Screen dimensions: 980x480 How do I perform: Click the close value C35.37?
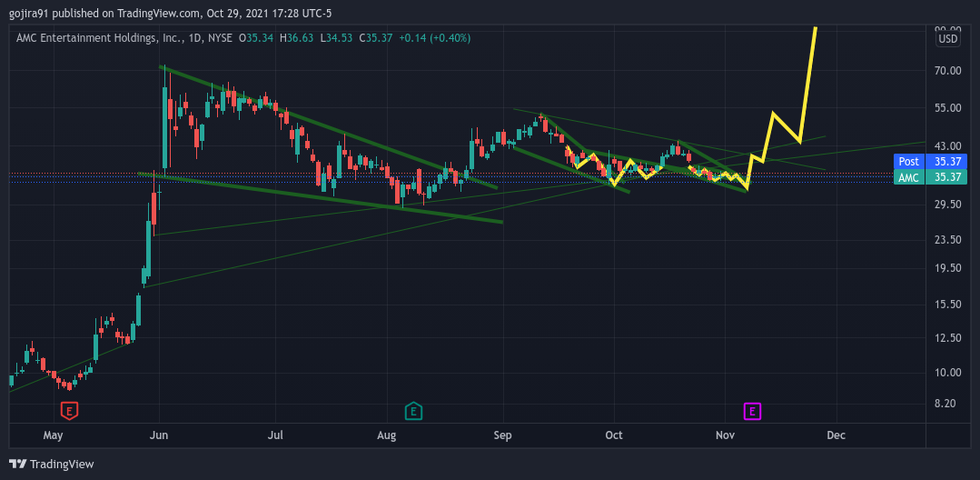tap(375, 38)
